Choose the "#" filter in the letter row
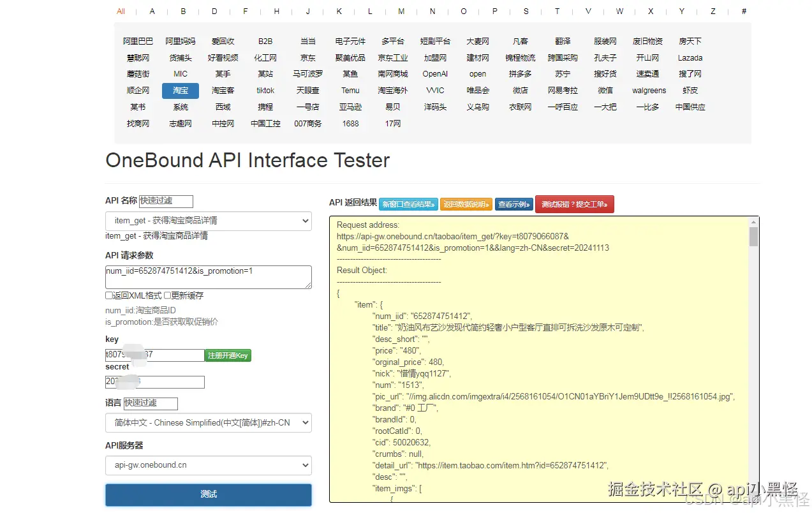812x513 pixels. point(744,11)
